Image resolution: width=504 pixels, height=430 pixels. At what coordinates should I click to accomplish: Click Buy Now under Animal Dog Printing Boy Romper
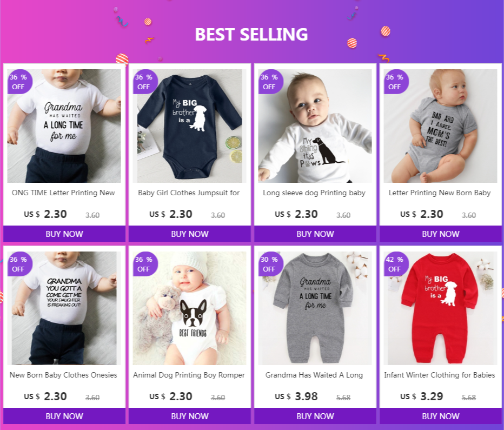coord(190,416)
